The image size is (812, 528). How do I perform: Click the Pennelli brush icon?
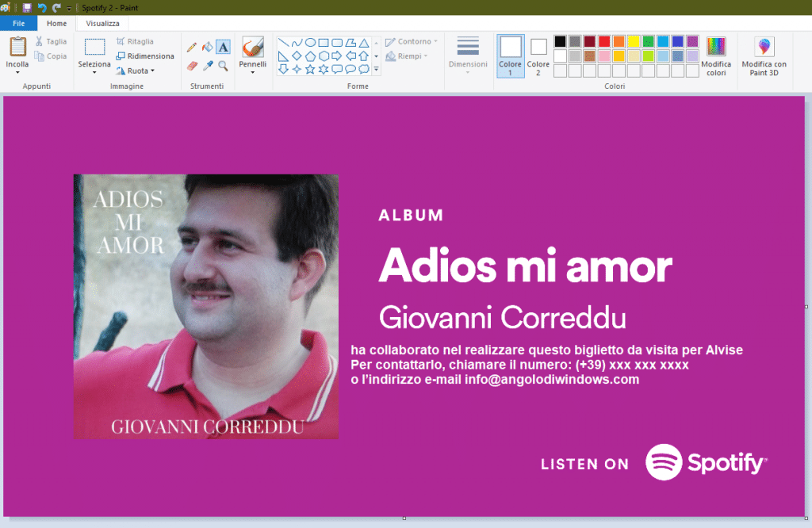[x=253, y=47]
